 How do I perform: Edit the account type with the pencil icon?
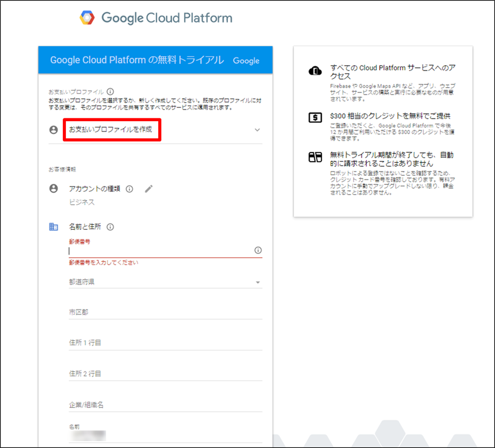tap(148, 188)
